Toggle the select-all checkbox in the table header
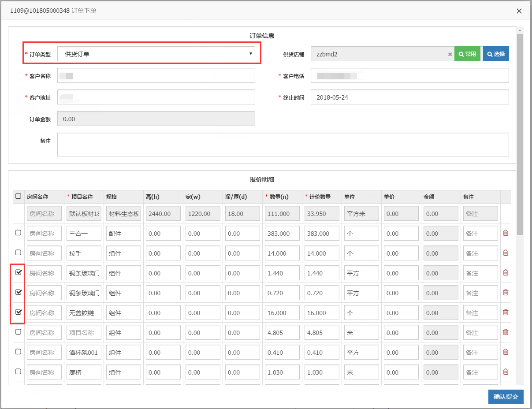The image size is (532, 409). (x=18, y=196)
